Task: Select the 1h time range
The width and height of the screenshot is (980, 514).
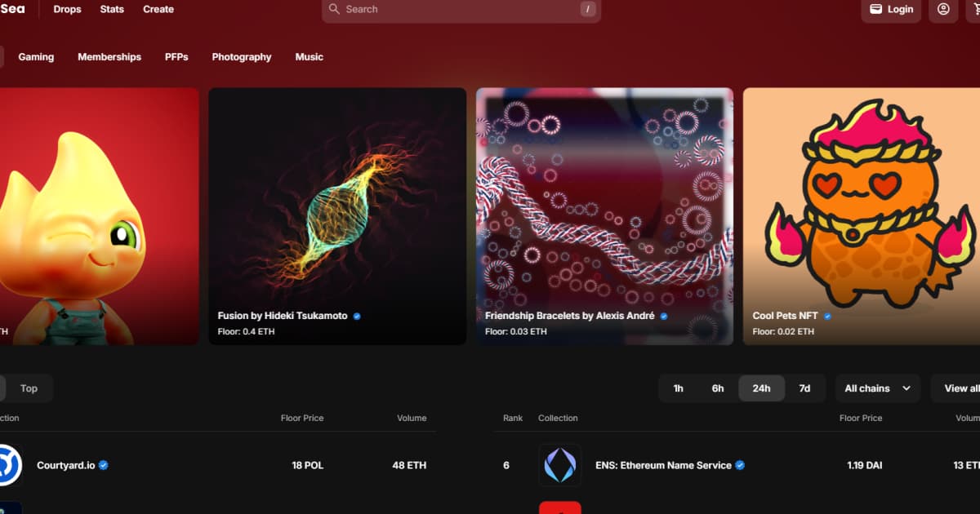Action: click(678, 388)
